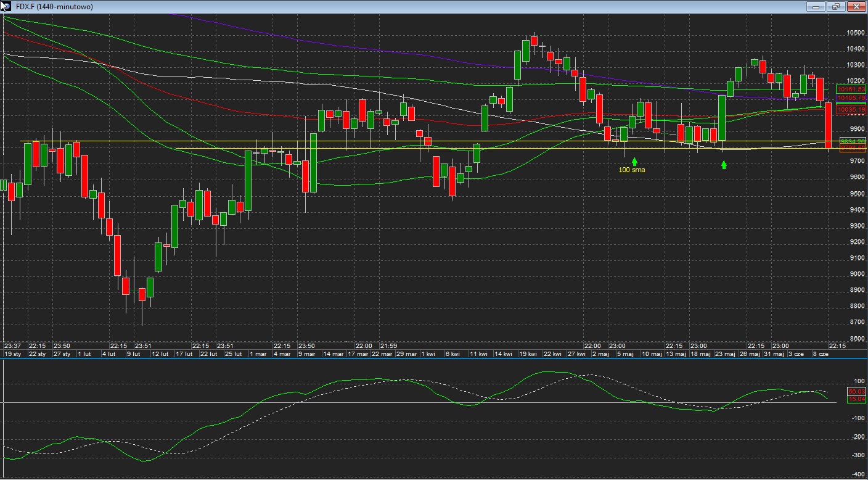Click the FDX.F (1440-minutowo) title bar
Image resolution: width=868 pixels, height=480 pixels.
pos(370,6)
